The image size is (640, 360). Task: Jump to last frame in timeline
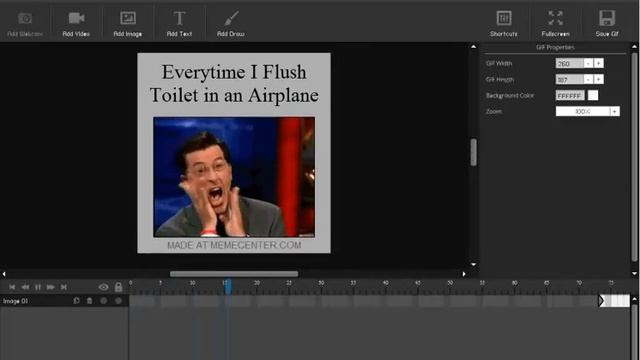(64, 287)
